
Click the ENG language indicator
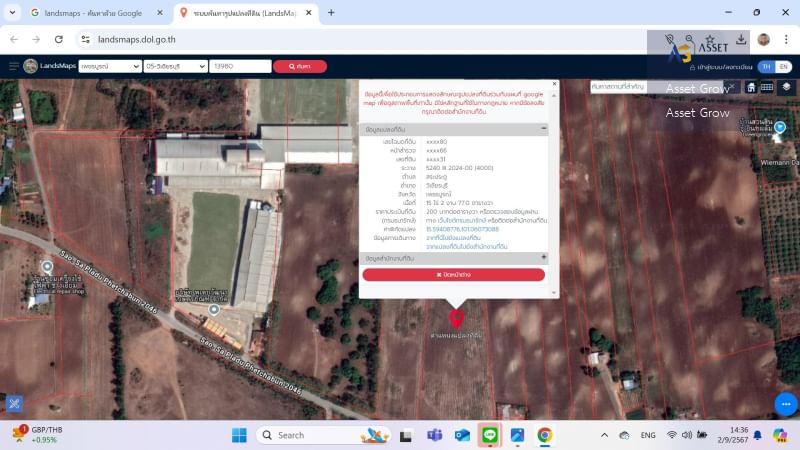[x=648, y=435]
